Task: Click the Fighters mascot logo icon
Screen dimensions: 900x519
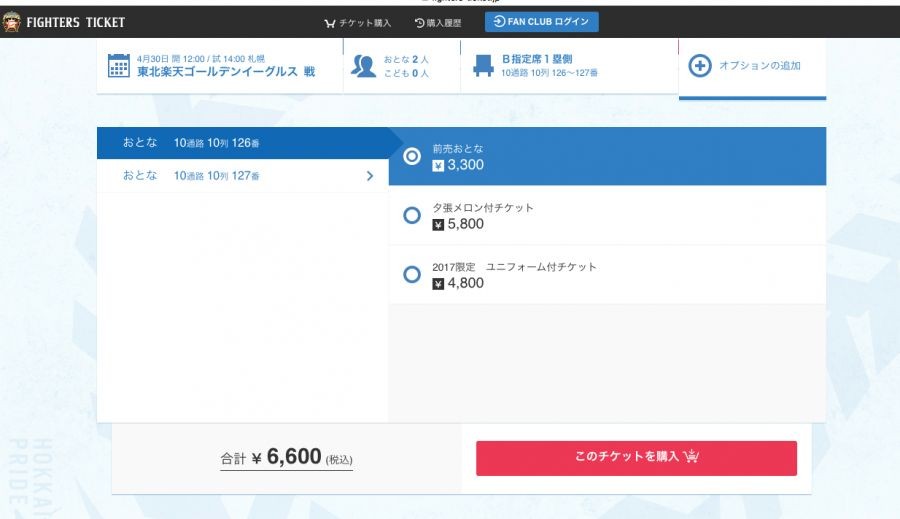Action: point(11,22)
